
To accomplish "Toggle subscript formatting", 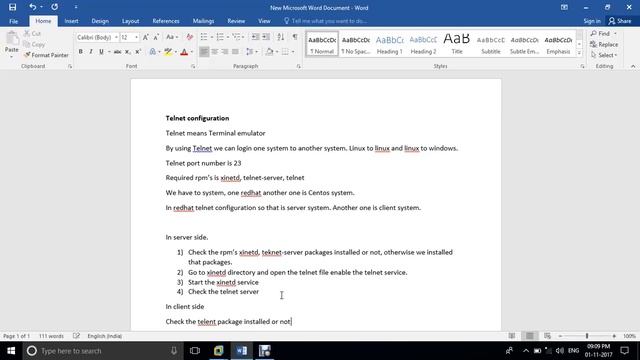I will (128, 52).
